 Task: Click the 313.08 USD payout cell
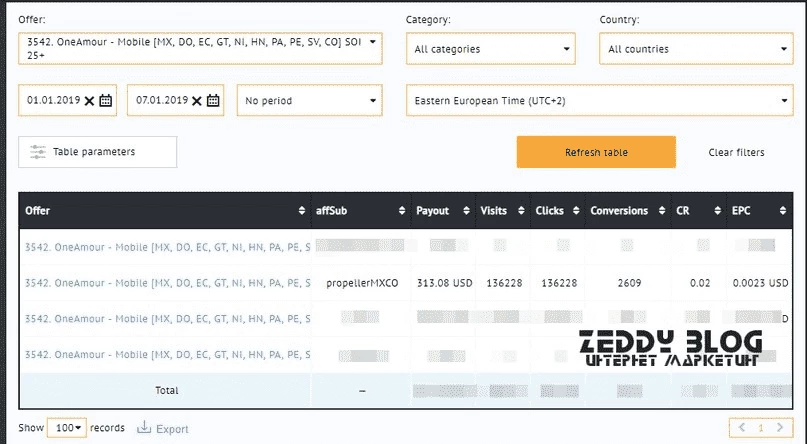pos(445,283)
